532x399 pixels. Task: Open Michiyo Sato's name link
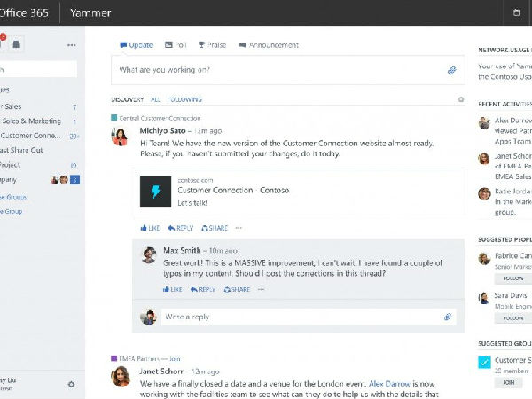click(162, 131)
